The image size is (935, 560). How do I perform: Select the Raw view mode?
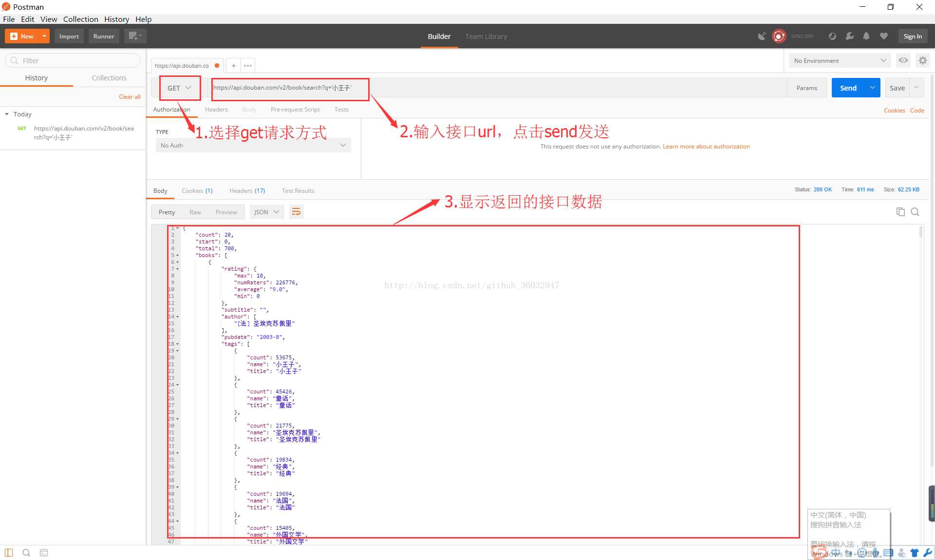point(195,212)
